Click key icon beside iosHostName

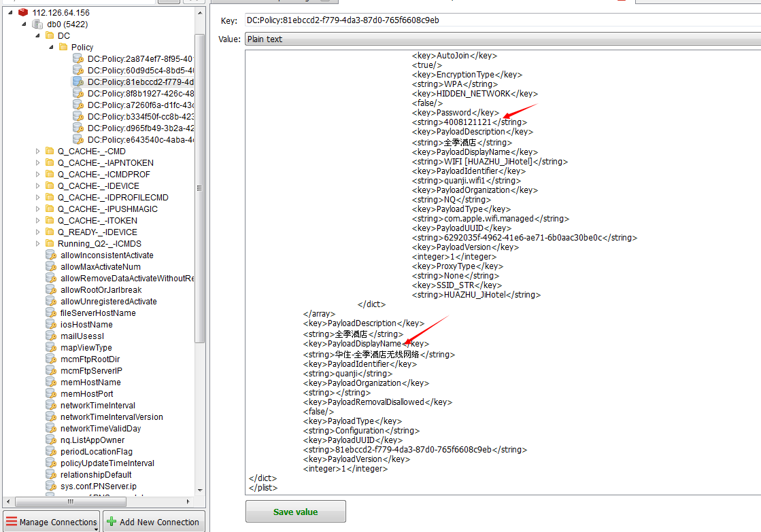coord(51,325)
